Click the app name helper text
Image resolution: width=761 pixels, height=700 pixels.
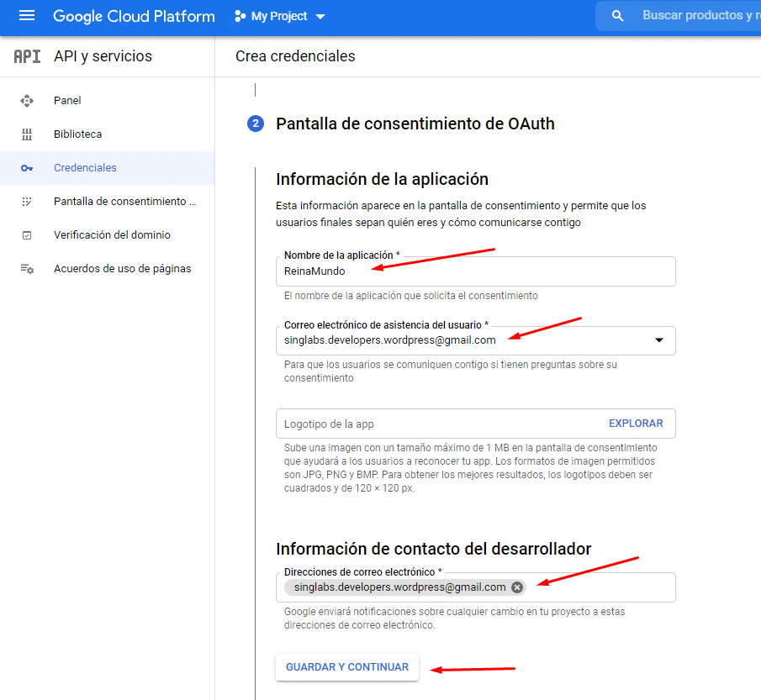pos(411,296)
